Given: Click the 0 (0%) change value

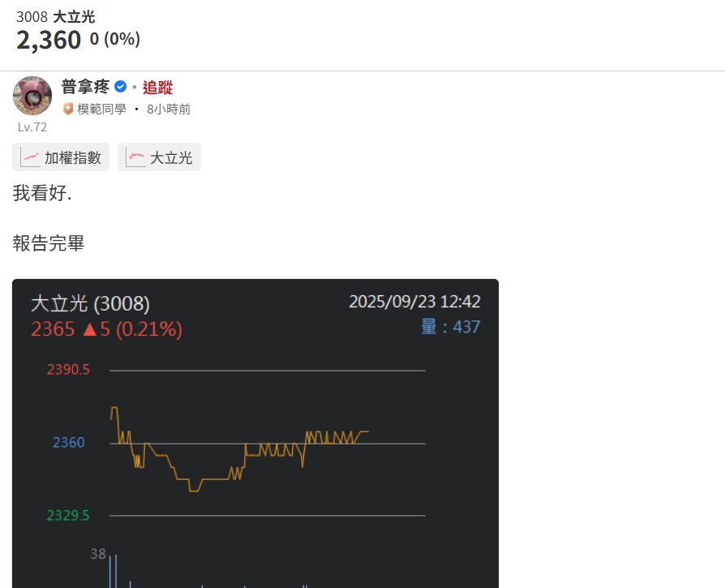Looking at the screenshot, I should point(115,39).
